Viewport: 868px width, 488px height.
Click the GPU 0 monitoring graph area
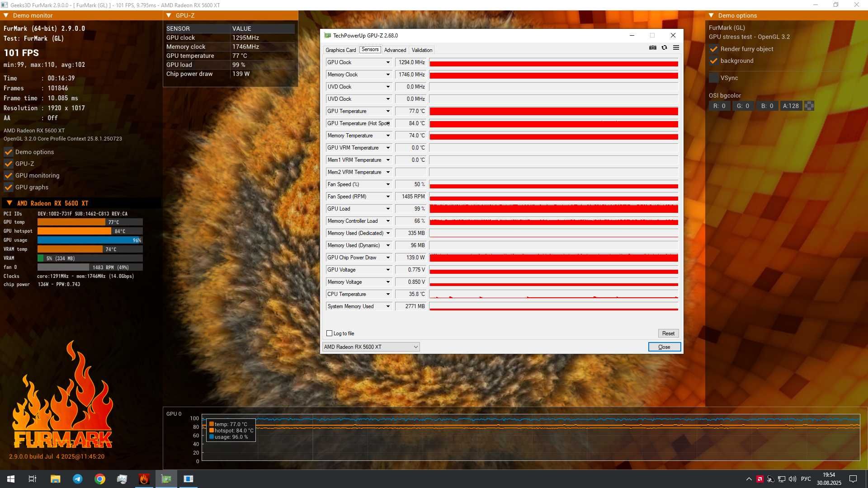click(530, 437)
